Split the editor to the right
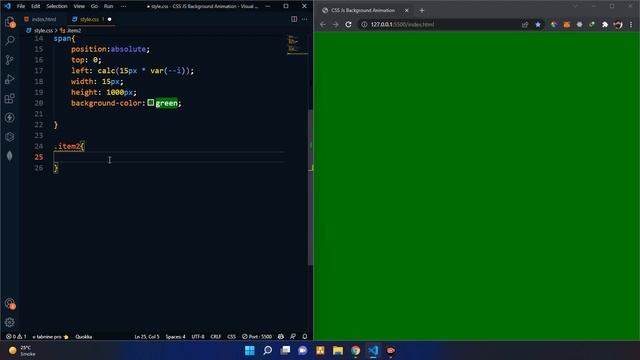 (x=294, y=19)
